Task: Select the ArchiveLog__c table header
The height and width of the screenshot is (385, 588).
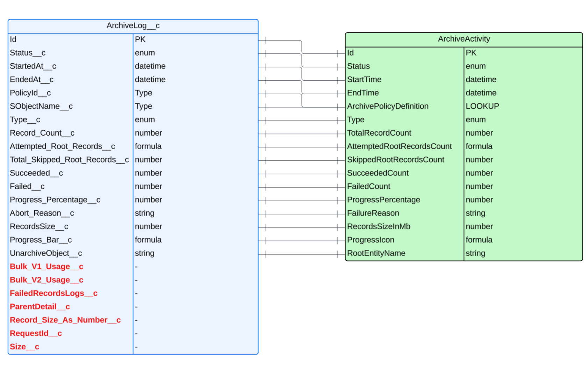Action: click(133, 26)
